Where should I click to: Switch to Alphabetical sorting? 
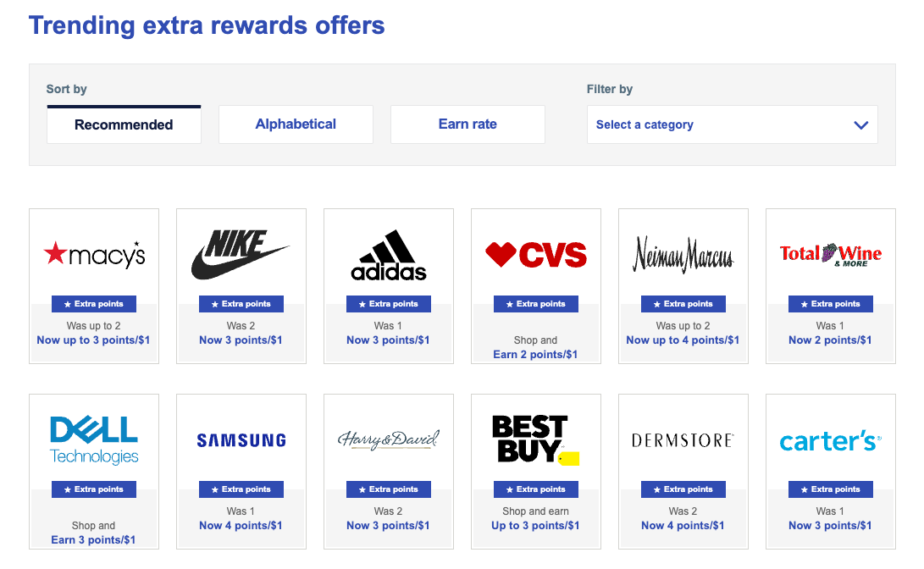(x=296, y=124)
